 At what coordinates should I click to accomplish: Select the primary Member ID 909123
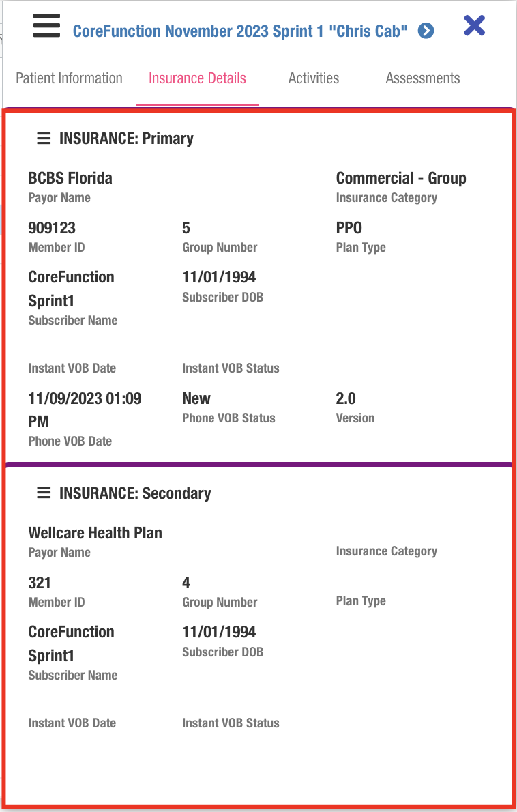point(52,228)
